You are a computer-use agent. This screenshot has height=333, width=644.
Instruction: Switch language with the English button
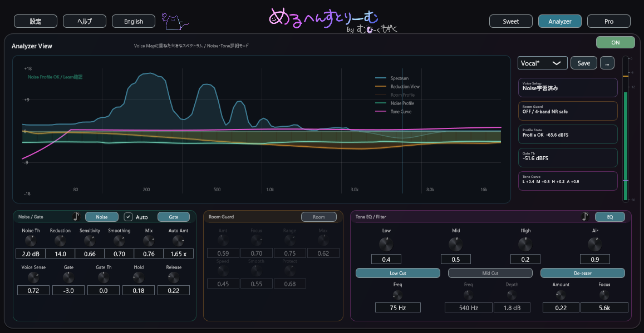click(x=134, y=21)
